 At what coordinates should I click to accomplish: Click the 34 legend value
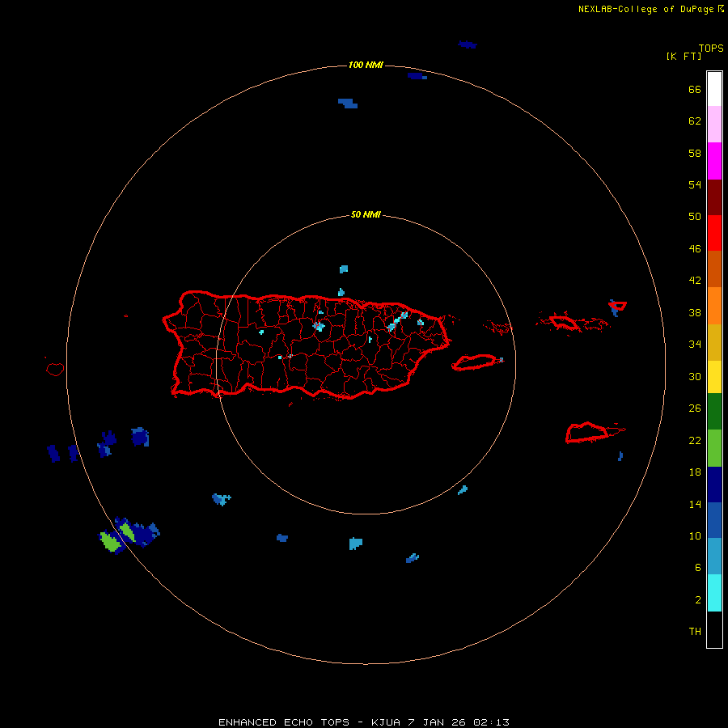pos(695,345)
